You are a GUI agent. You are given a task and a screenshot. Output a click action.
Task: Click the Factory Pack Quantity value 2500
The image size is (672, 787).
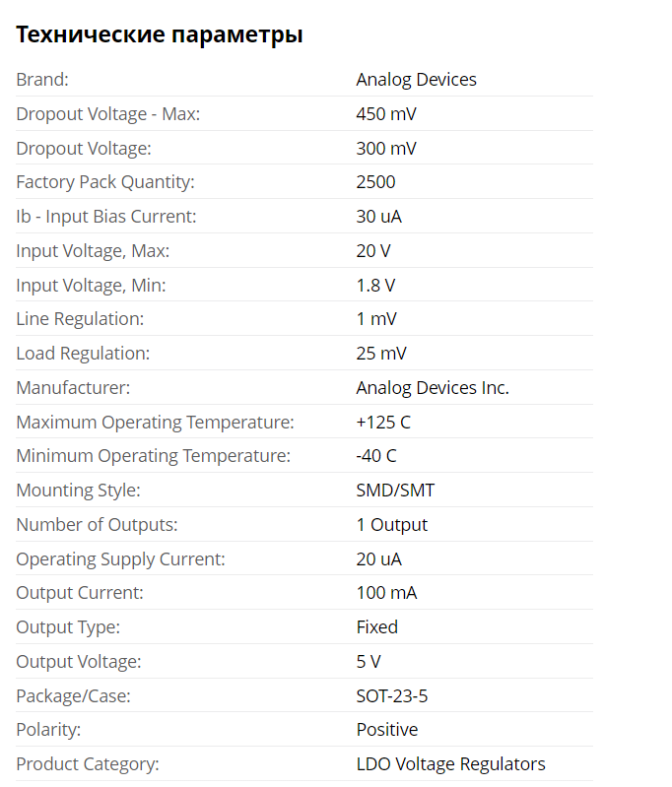coord(375,182)
